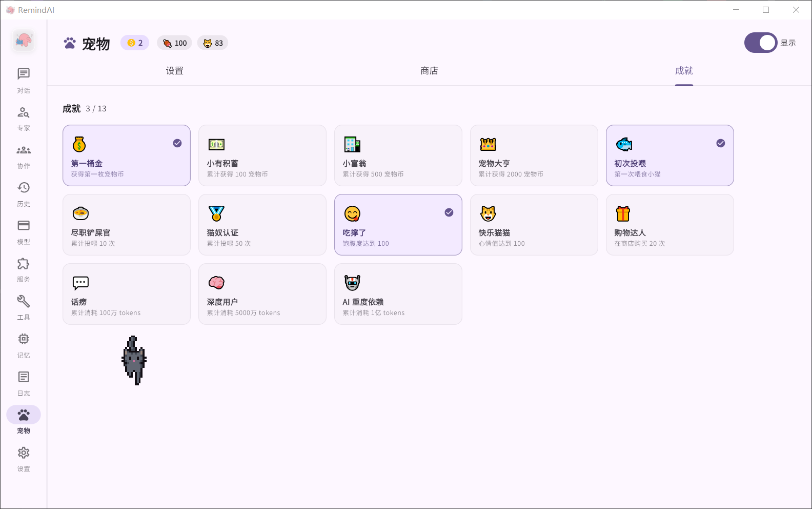Click description 心情值达到 100
This screenshot has width=812, height=509.
(501, 244)
